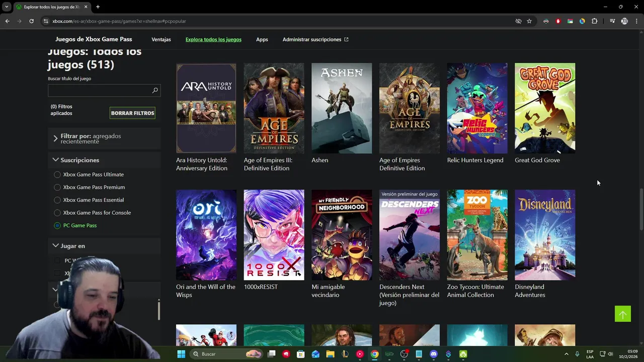The height and width of the screenshot is (362, 644).
Task: Open Zoo Tycoon Ultimate Animal Collection cover
Action: tap(477, 235)
